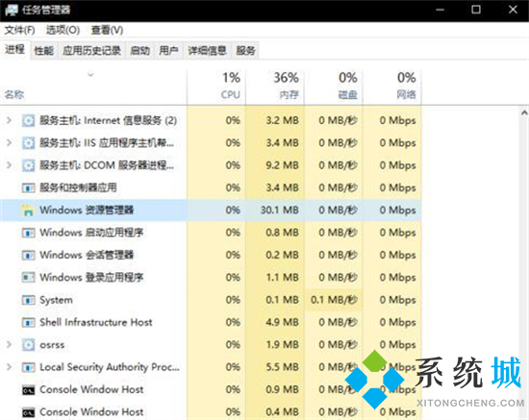This screenshot has width=529, height=420.
Task: Select the Windows 会话管理器 process name
Action: point(87,255)
